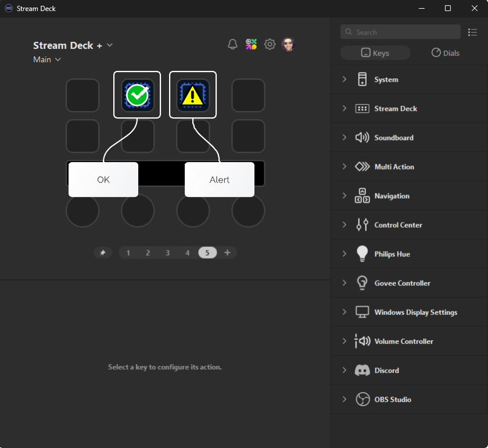
Task: Switch the actions panel to list view
Action: click(473, 32)
